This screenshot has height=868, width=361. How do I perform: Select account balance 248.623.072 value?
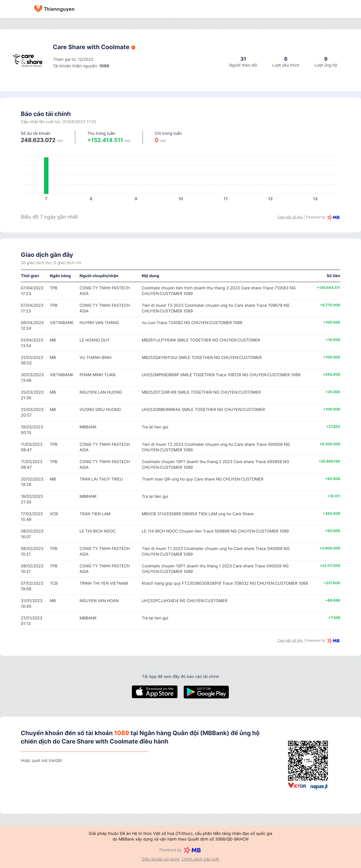point(38,140)
